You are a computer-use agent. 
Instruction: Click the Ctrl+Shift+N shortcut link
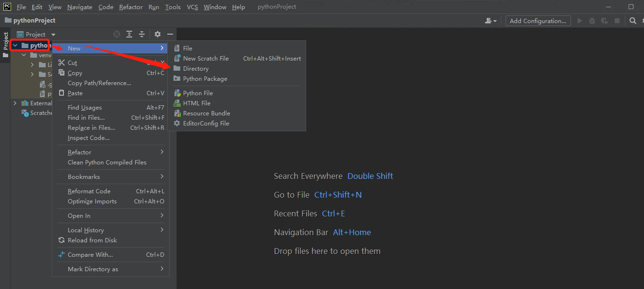coord(338,195)
